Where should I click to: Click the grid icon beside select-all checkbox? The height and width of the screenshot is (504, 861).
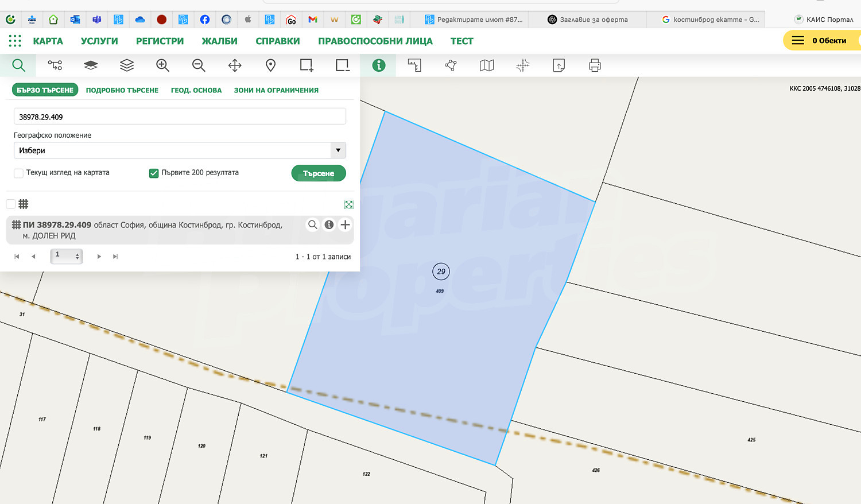24,204
